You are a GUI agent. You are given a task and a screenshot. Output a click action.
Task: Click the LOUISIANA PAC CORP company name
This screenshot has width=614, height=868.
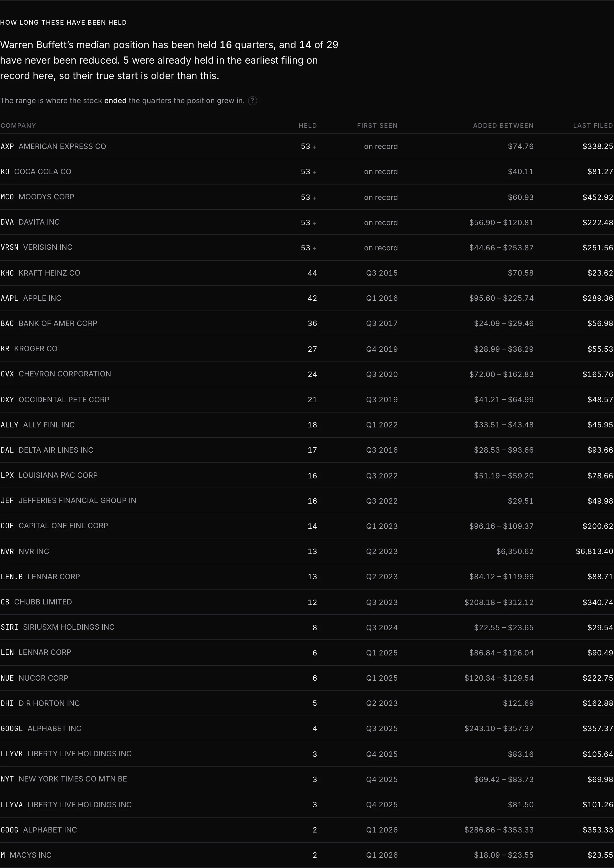coord(58,476)
